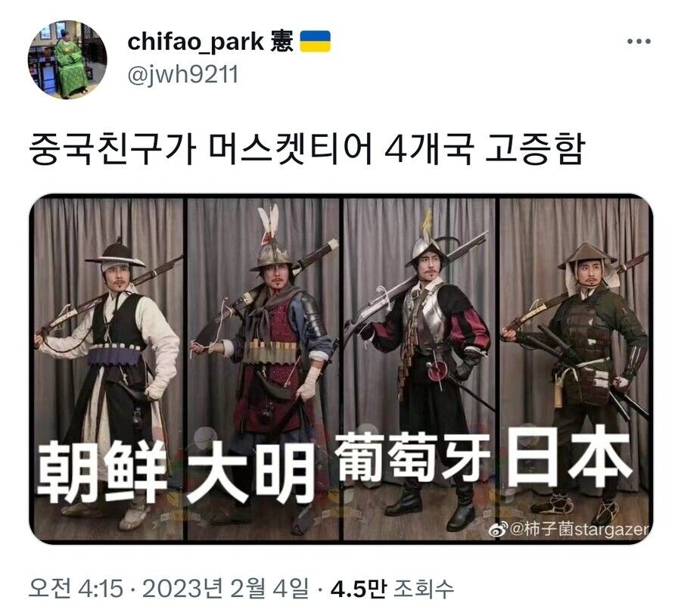Click the Weibo logo watermark icon
Viewport: 681px width, 616px height.
pos(498,530)
